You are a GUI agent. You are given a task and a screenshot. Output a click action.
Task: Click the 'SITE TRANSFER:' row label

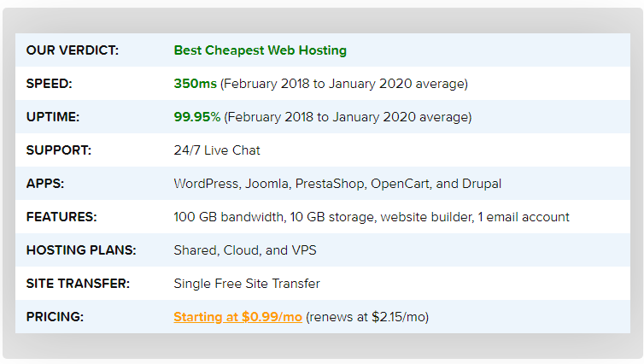point(78,284)
